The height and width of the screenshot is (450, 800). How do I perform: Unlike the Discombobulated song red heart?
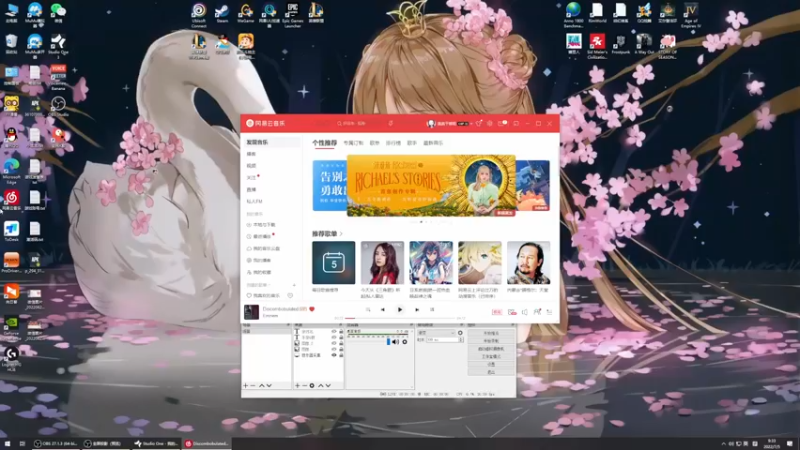pyautogui.click(x=312, y=309)
